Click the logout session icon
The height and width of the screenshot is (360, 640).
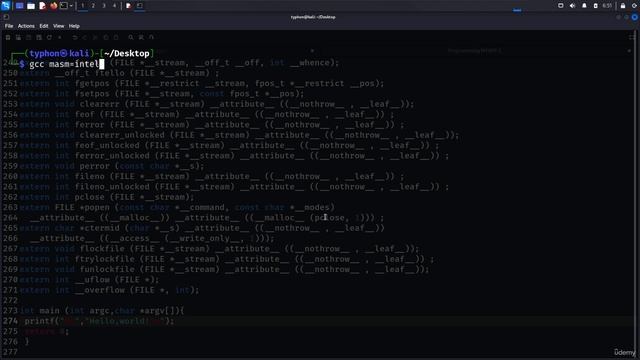coord(635,6)
